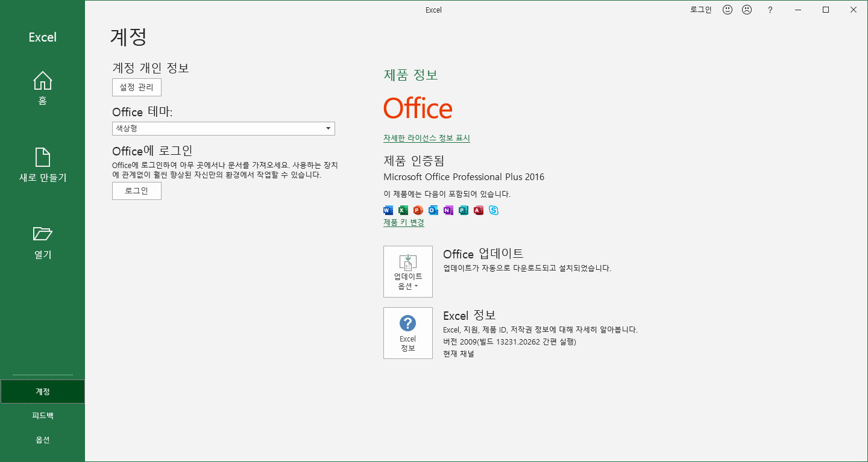868x462 pixels.
Task: Open New (새로 만들기) page
Action: point(42,164)
